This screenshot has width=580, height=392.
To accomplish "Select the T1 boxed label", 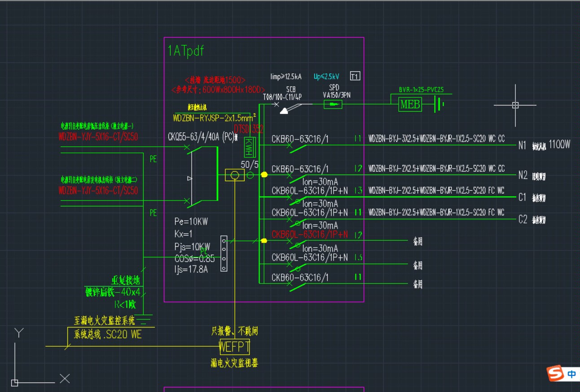I will (355, 76).
